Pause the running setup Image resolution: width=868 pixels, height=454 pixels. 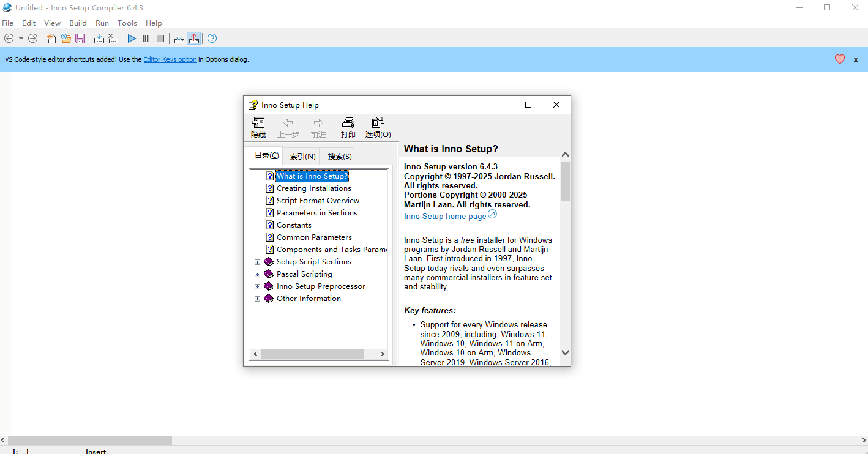click(146, 39)
